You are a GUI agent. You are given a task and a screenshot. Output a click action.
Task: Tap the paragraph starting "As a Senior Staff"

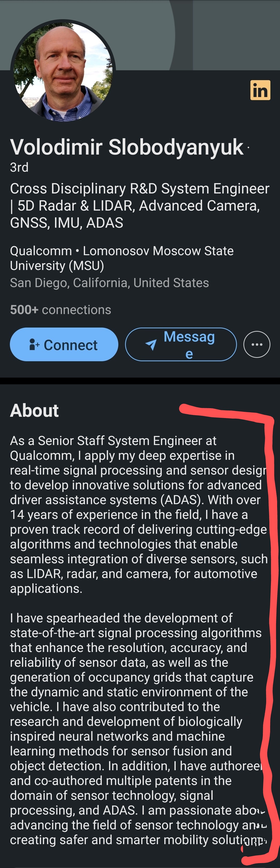point(135,515)
